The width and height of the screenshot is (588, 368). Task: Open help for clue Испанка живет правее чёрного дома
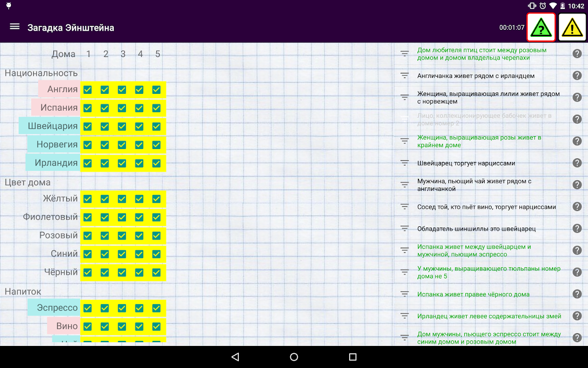pos(577,294)
